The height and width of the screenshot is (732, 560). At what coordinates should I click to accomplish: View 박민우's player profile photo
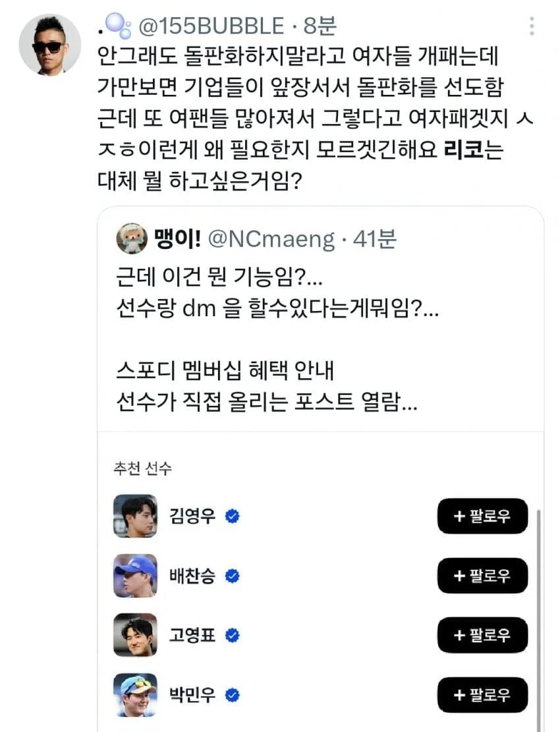coord(135,694)
